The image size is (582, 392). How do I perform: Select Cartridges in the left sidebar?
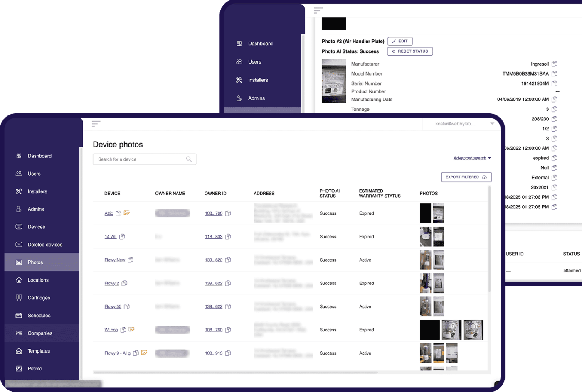(x=39, y=298)
